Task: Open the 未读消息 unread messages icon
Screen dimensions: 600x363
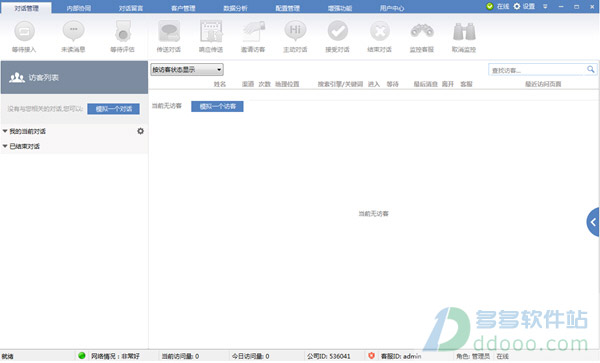Action: point(73,31)
